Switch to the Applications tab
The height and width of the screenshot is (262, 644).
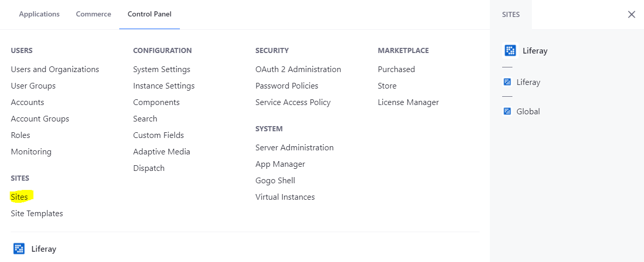point(39,14)
